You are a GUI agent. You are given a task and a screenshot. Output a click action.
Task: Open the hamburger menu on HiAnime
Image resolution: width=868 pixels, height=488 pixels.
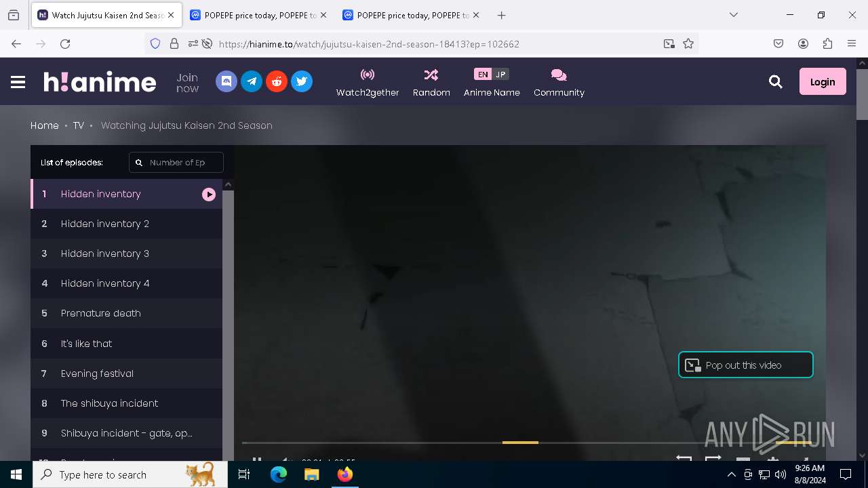(18, 82)
